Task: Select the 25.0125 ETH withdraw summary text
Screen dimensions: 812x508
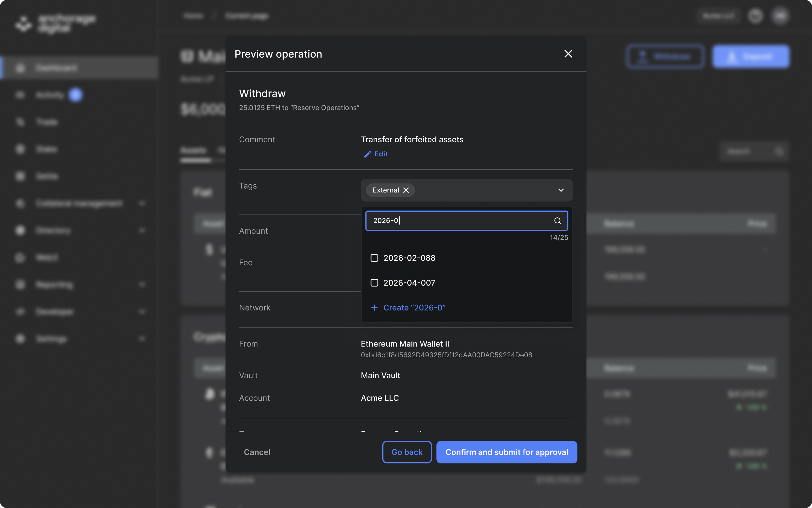Action: (x=299, y=108)
